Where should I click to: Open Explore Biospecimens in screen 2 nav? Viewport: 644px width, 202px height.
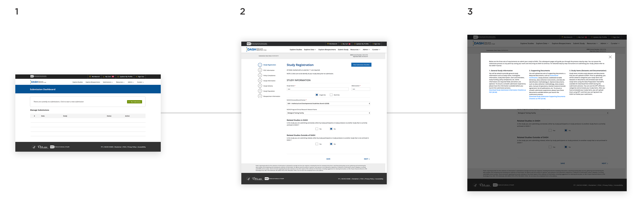327,50
